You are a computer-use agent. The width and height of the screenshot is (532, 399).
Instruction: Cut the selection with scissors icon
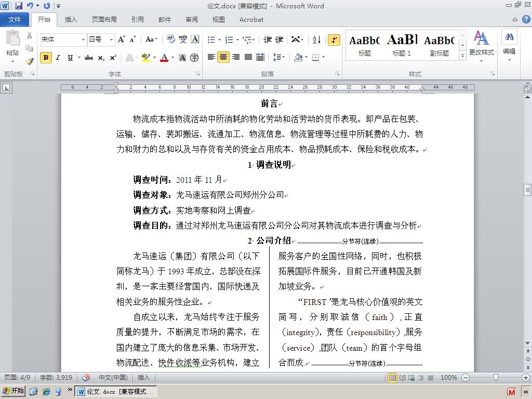[30, 36]
